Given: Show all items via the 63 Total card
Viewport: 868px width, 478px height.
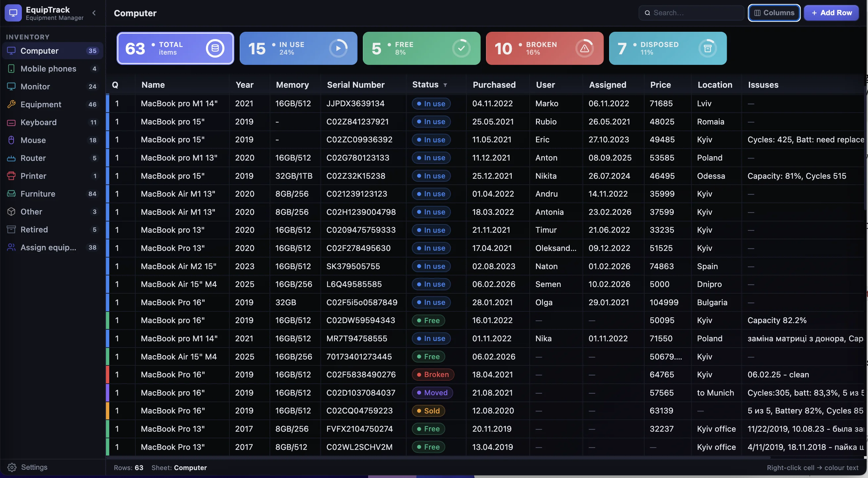Looking at the screenshot, I should click(x=175, y=49).
